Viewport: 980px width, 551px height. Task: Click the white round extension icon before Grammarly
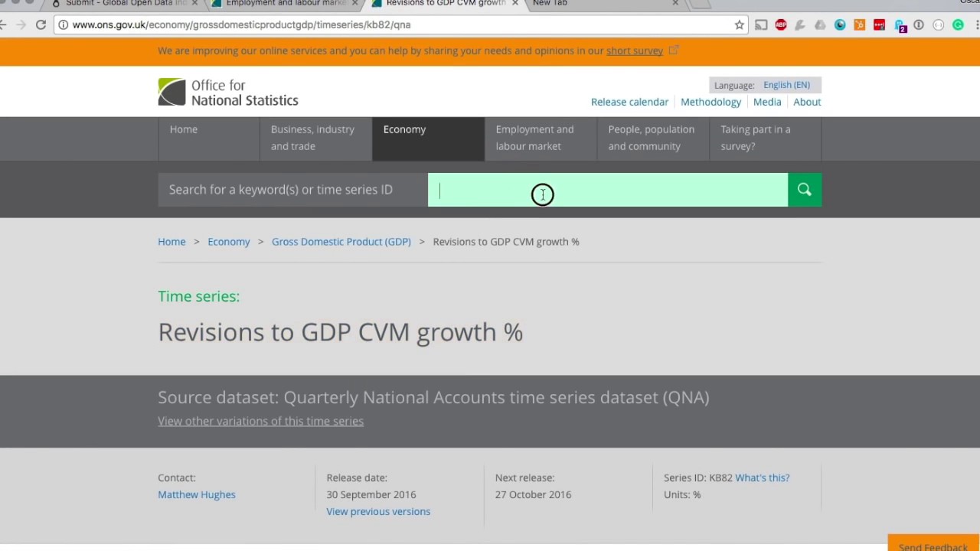pos(939,24)
